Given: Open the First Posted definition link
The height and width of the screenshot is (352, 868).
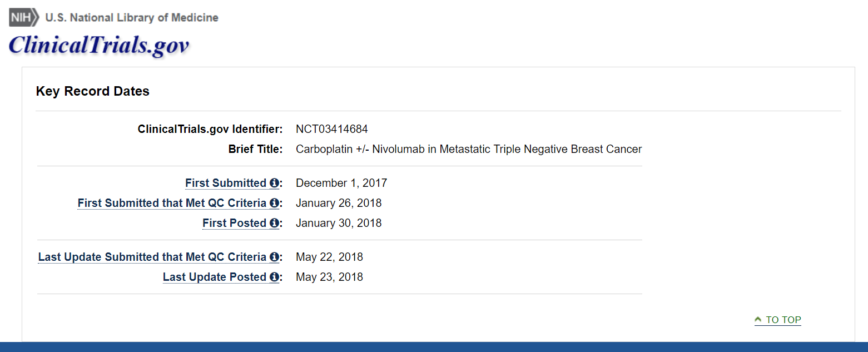Looking at the screenshot, I should click(234, 223).
